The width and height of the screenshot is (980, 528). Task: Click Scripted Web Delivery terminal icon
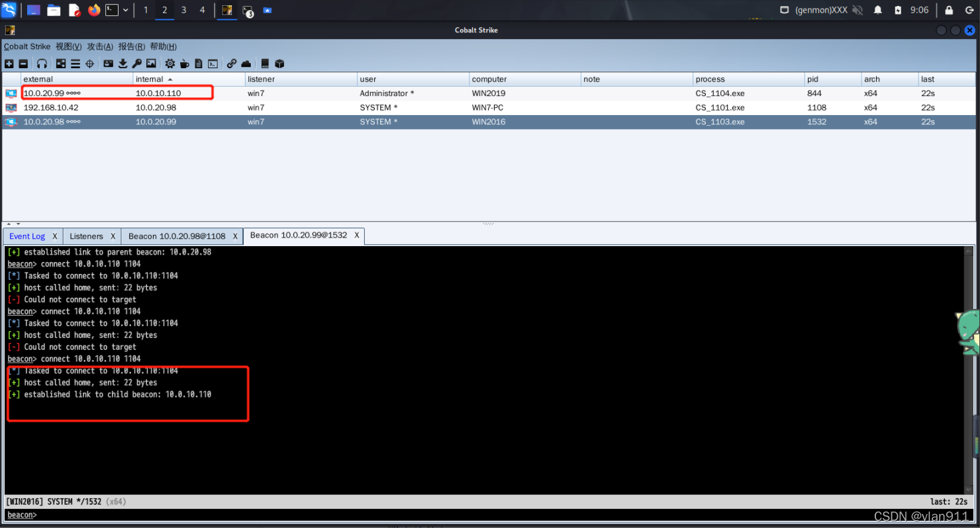click(x=213, y=64)
